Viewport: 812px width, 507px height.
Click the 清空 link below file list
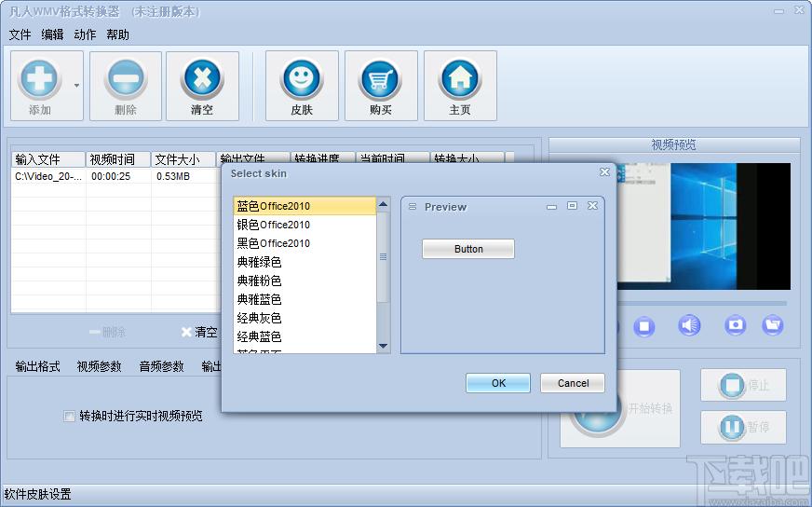click(x=200, y=332)
